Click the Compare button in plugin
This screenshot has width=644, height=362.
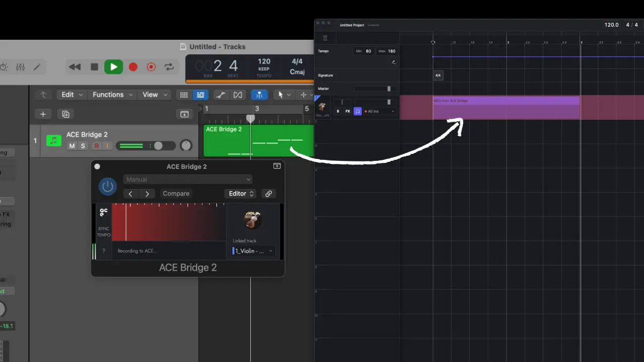tap(176, 194)
